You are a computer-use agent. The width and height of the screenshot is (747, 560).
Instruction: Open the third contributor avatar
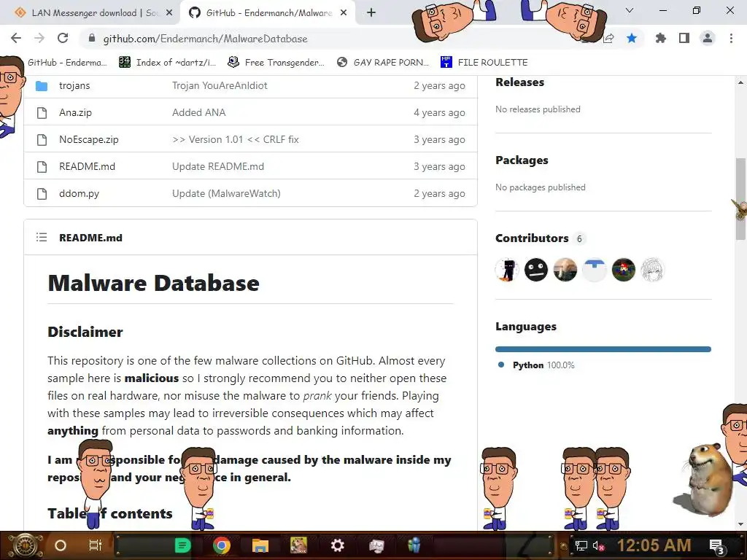(x=565, y=270)
